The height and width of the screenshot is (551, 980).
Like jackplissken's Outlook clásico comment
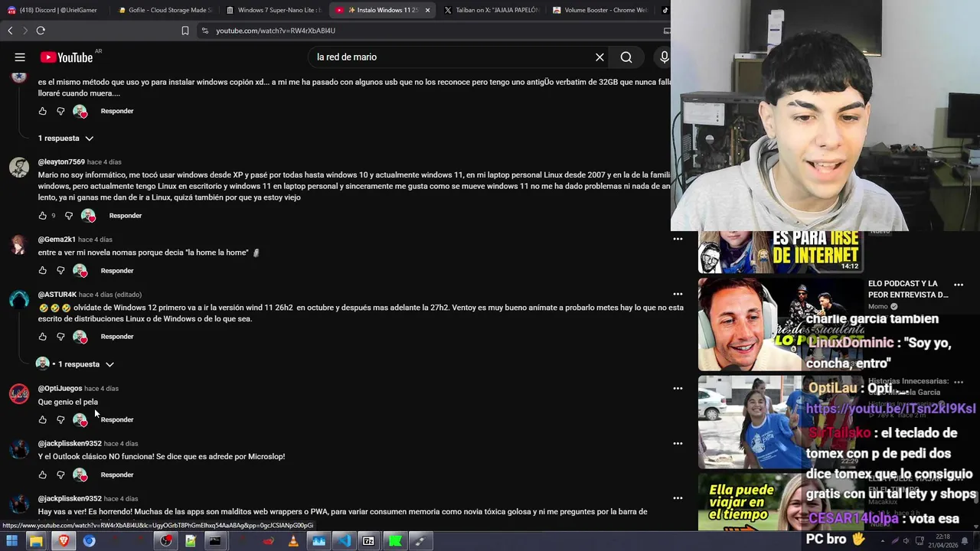43,475
